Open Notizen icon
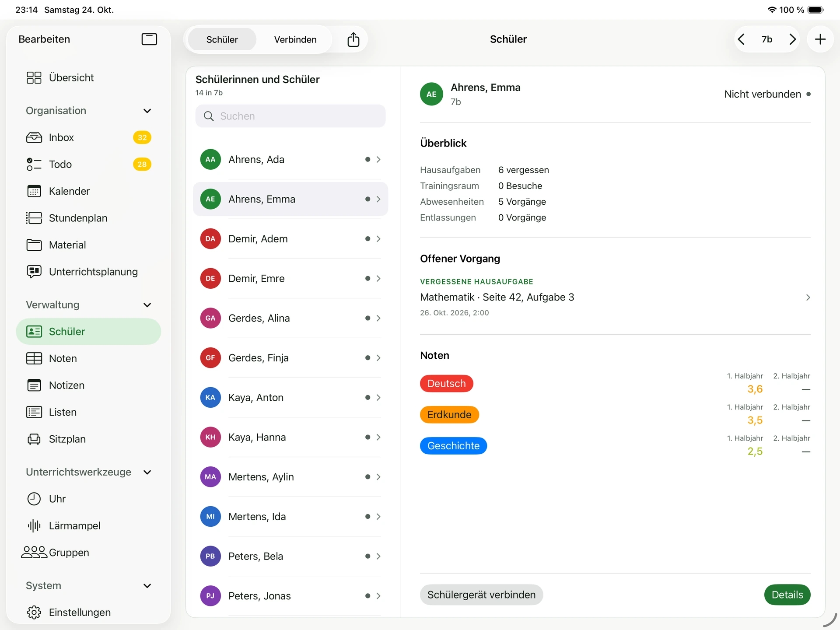The height and width of the screenshot is (630, 840). point(34,385)
